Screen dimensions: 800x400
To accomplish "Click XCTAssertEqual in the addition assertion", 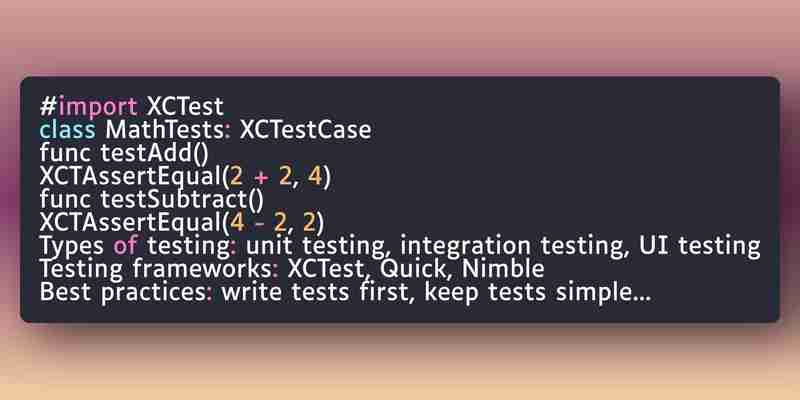I will [x=131, y=178].
